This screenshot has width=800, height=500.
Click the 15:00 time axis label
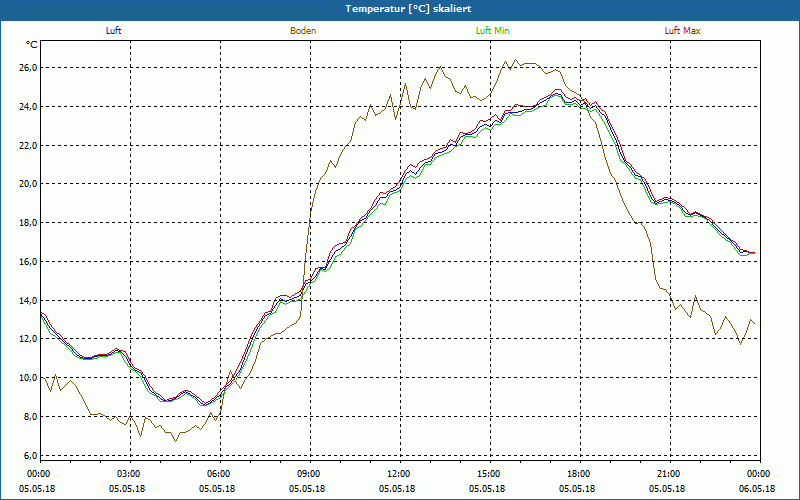[487, 474]
